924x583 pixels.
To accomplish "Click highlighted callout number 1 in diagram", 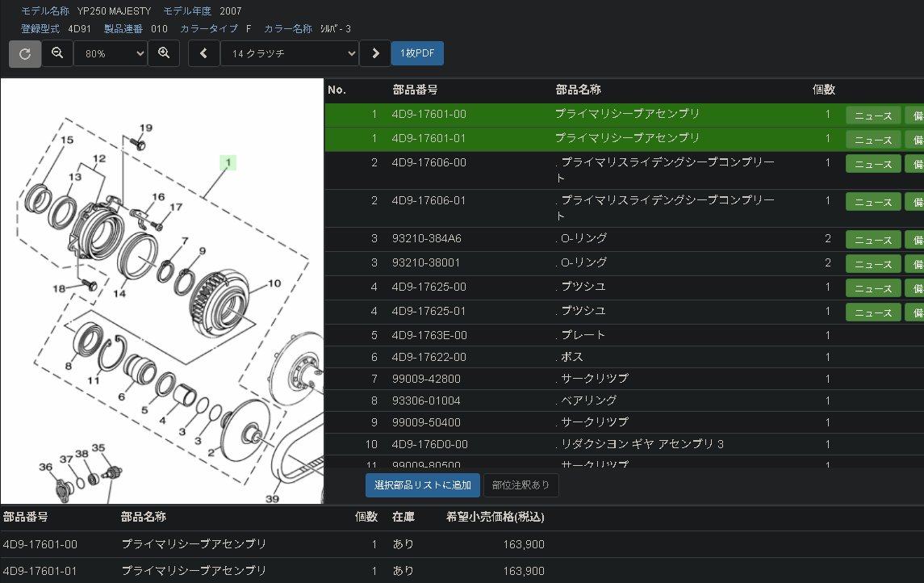I will tap(228, 162).
